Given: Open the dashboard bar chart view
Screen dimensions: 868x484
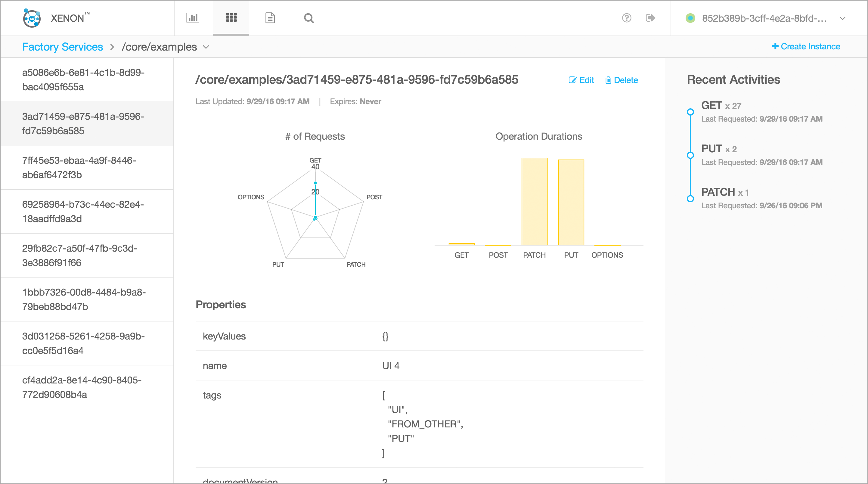Looking at the screenshot, I should tap(192, 18).
